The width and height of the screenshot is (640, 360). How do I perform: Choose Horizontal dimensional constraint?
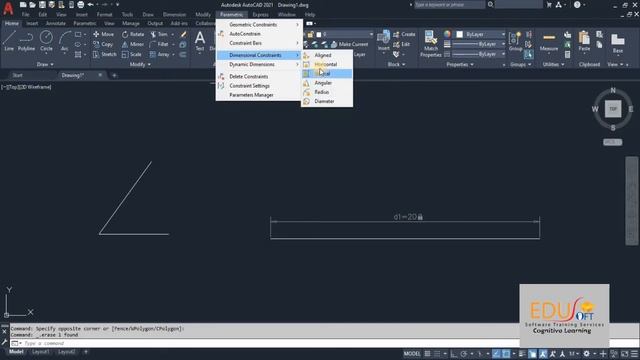coord(327,64)
